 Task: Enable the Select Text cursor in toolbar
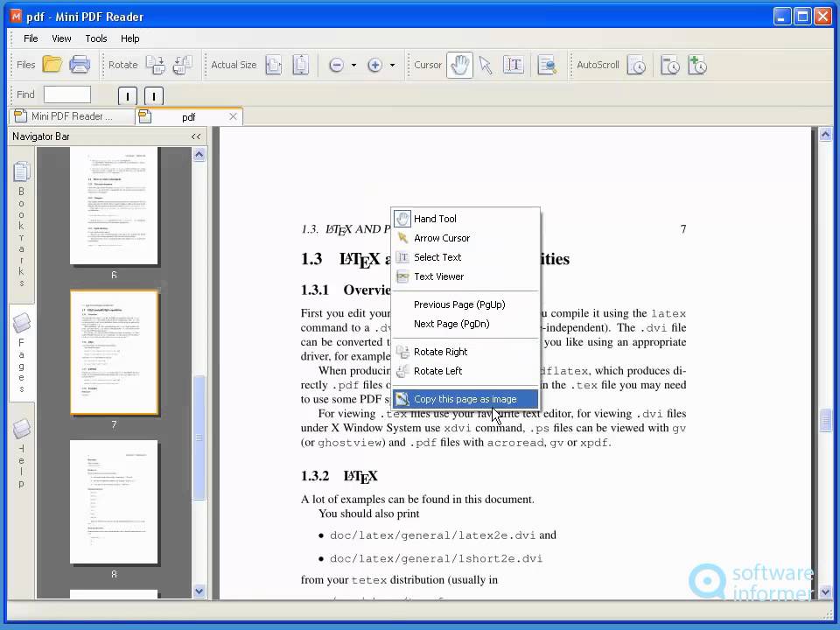pyautogui.click(x=514, y=66)
